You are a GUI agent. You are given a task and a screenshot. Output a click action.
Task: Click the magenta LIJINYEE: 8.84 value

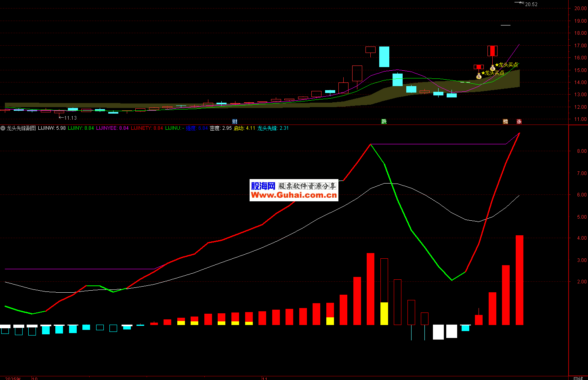[112, 128]
